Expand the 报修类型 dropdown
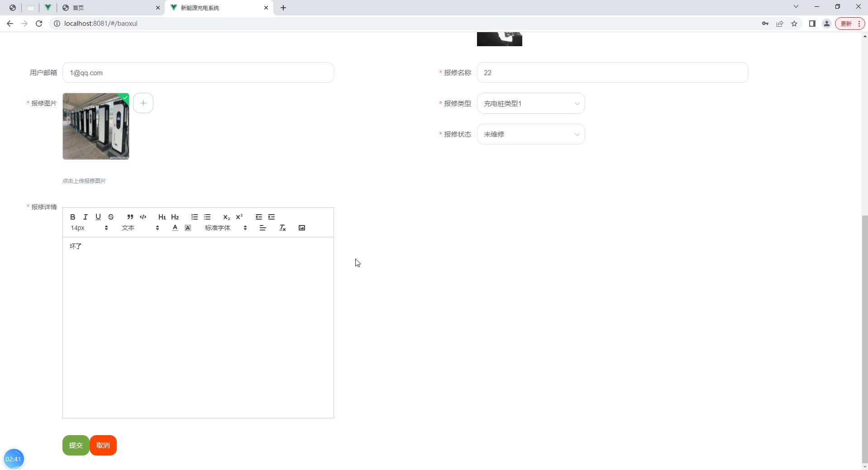This screenshot has height=470, width=868. tap(531, 104)
